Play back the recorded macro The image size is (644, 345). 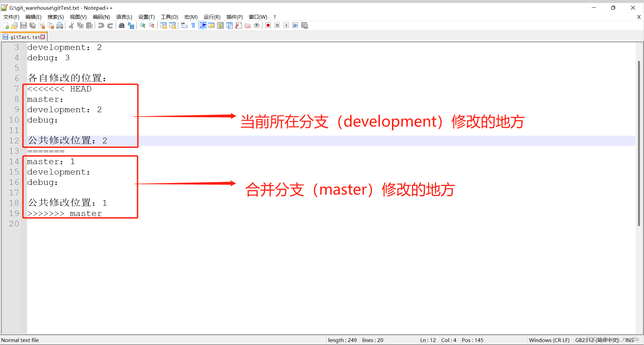pos(286,25)
